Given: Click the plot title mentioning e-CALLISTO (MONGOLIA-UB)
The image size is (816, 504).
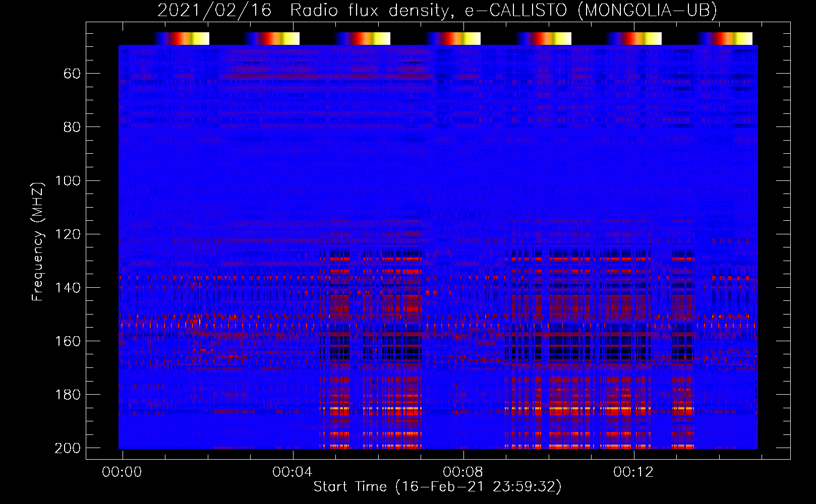Looking at the screenshot, I should pos(437,10).
